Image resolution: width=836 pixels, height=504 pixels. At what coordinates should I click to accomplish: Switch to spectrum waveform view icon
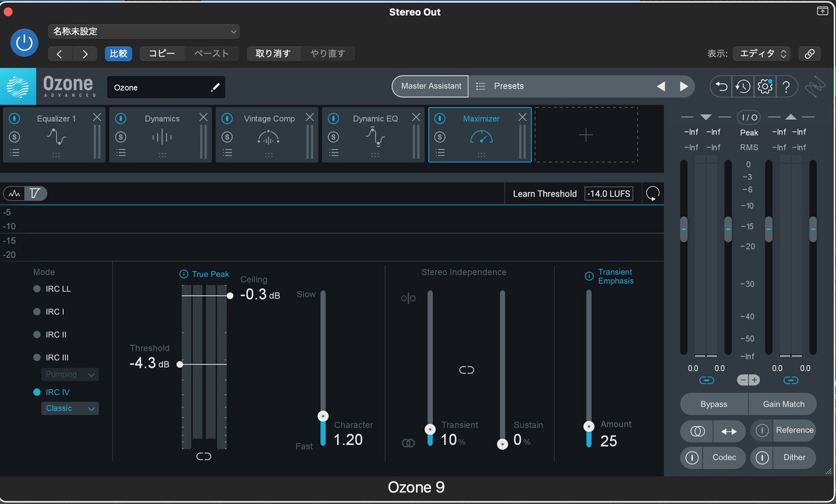coord(14,194)
